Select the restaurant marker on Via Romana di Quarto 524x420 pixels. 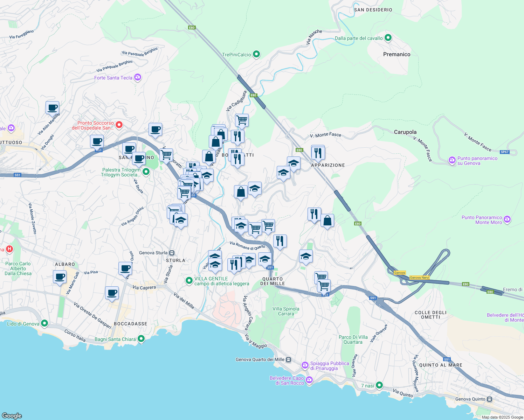280,240
